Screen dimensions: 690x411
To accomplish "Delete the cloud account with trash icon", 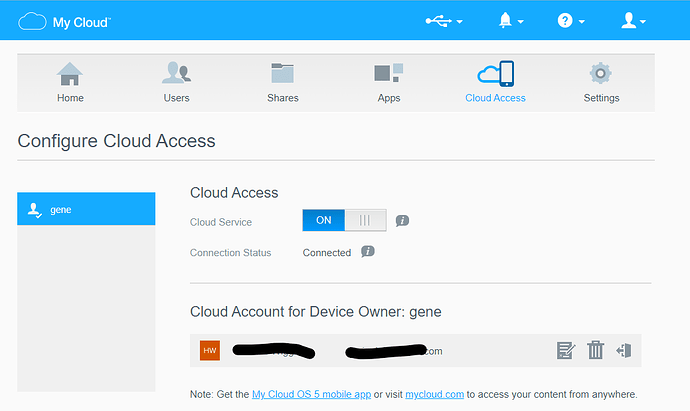I will 595,350.
